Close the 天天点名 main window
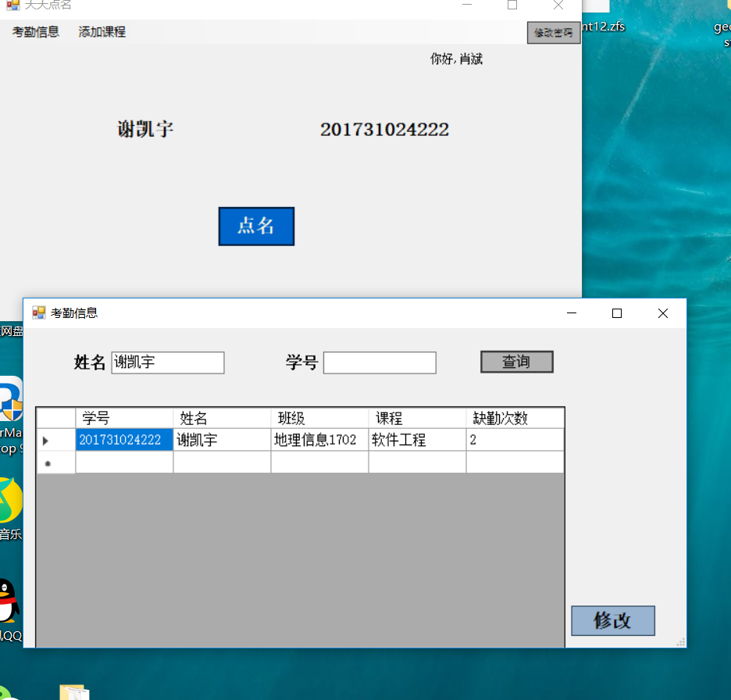 (558, 5)
